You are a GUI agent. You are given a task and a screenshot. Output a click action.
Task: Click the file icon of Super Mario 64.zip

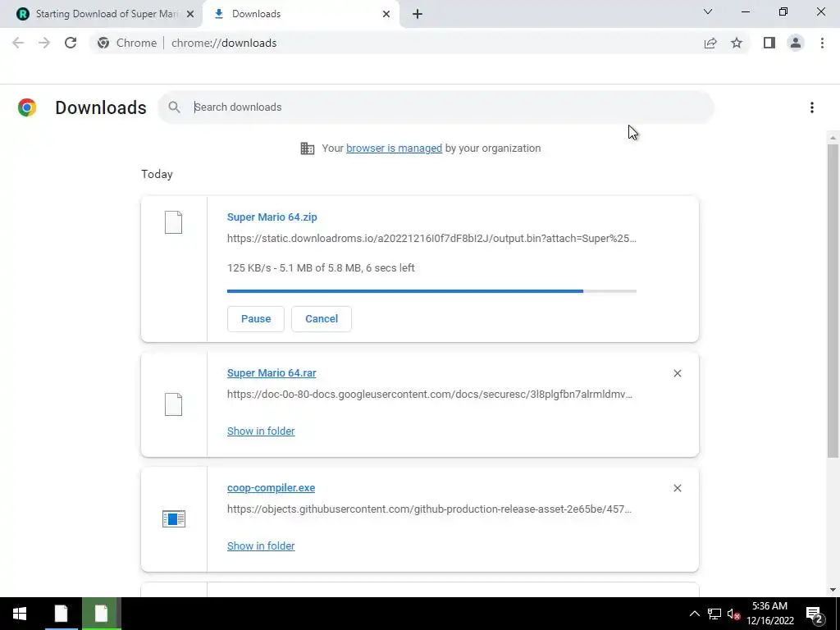click(174, 222)
